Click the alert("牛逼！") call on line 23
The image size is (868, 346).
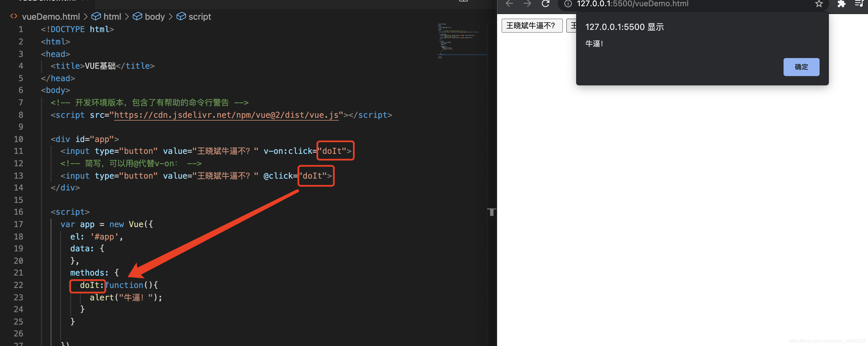(x=126, y=298)
